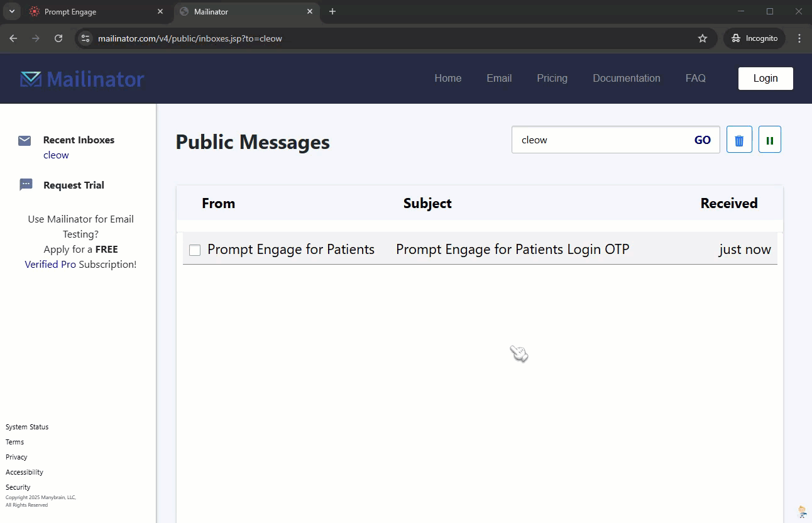The height and width of the screenshot is (523, 812).
Task: Click the Login button
Action: pos(765,79)
